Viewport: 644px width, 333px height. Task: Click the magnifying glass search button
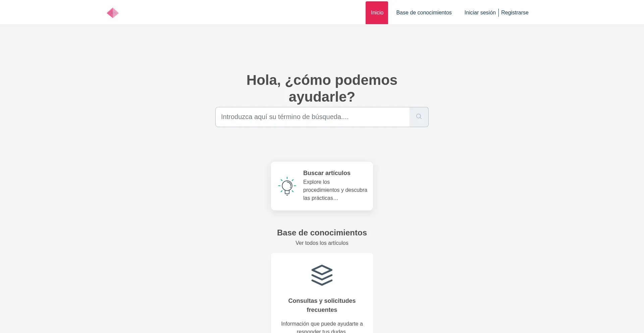(x=419, y=117)
